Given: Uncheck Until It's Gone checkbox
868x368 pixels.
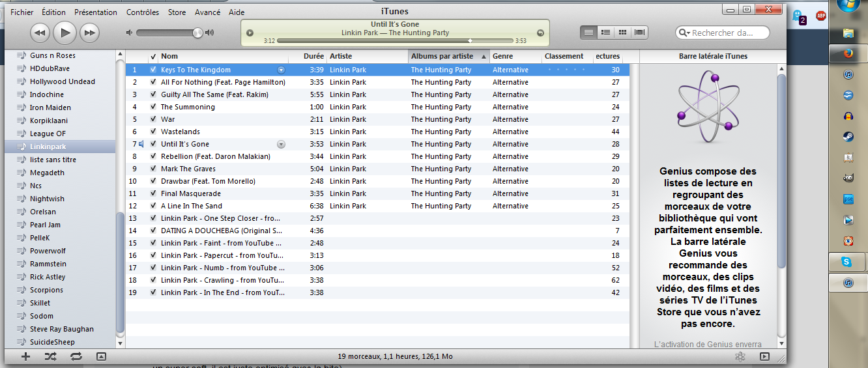Looking at the screenshot, I should [153, 144].
